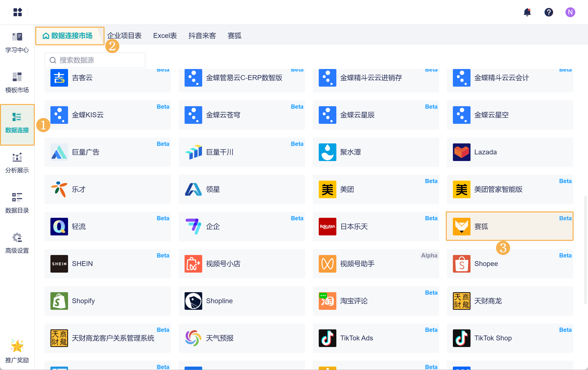The height and width of the screenshot is (370, 588).
Task: Click the help question mark icon
Action: point(549,12)
